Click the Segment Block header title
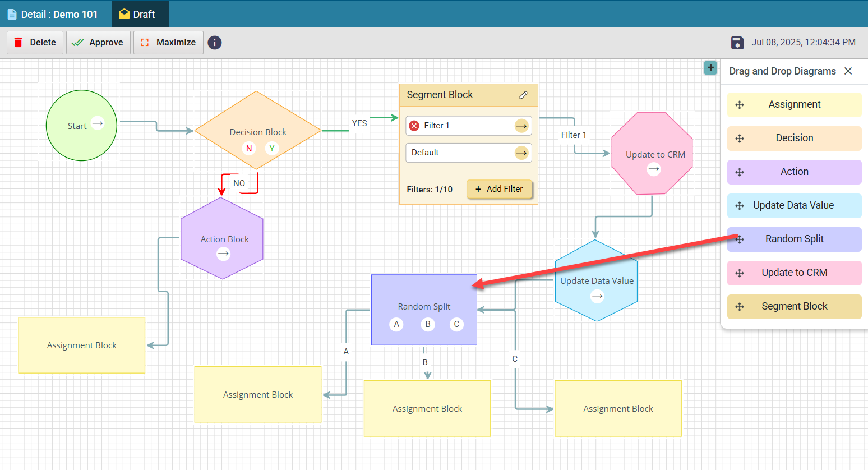The height and width of the screenshot is (470, 868). click(x=440, y=95)
